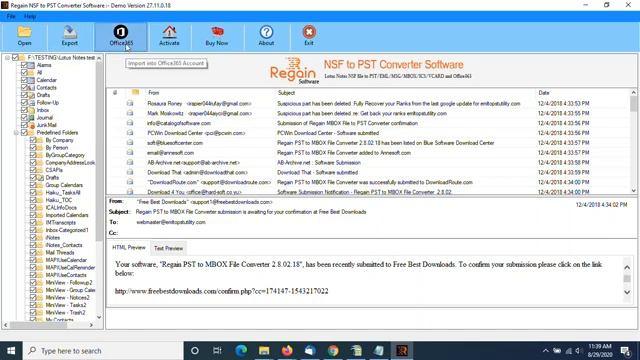Image resolution: width=640 pixels, height=360 pixels.
Task: Toggle the Alarms folder checkbox
Action: pyautogui.click(x=24, y=65)
